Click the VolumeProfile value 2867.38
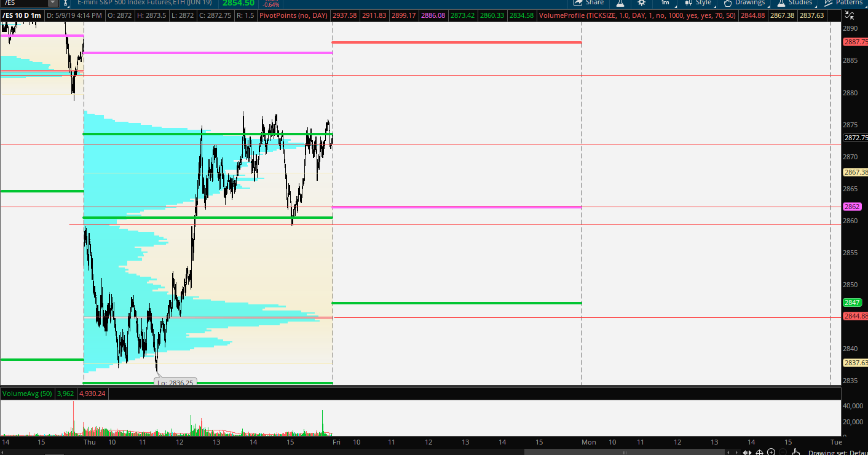Screen dimensions: 868x455 coord(782,15)
